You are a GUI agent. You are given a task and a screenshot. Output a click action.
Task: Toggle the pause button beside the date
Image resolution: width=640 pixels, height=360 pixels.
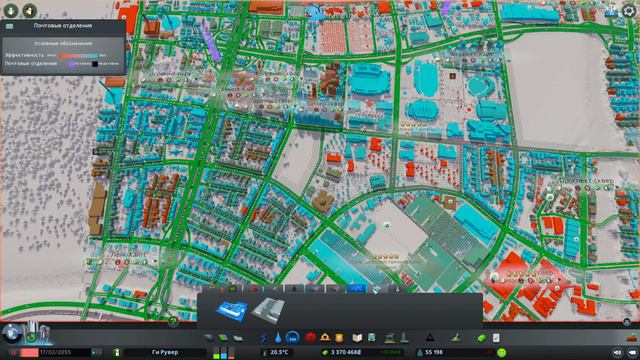(x=13, y=352)
